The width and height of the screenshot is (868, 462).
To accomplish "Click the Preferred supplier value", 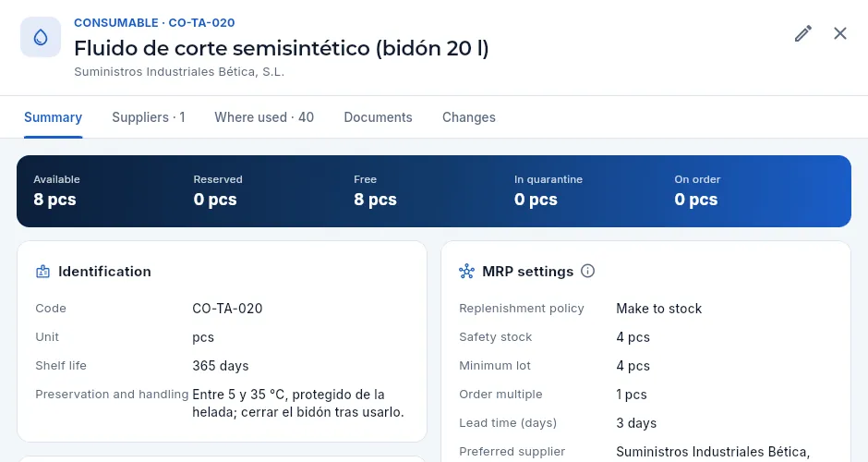I will coord(713,452).
